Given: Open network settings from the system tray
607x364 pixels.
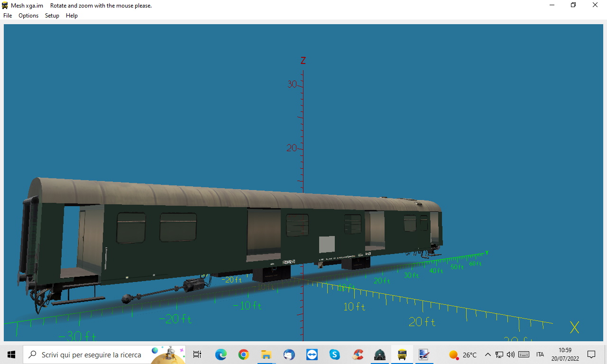Looking at the screenshot, I should click(499, 355).
